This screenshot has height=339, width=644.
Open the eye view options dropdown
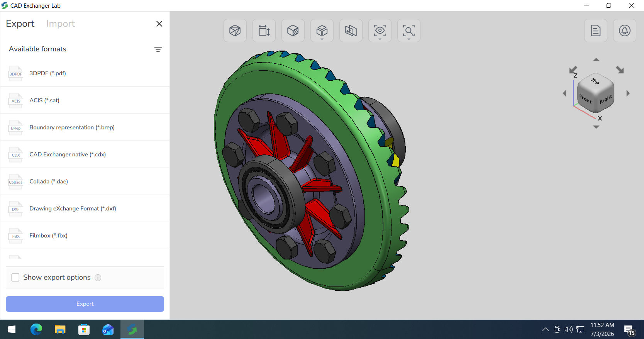(380, 31)
